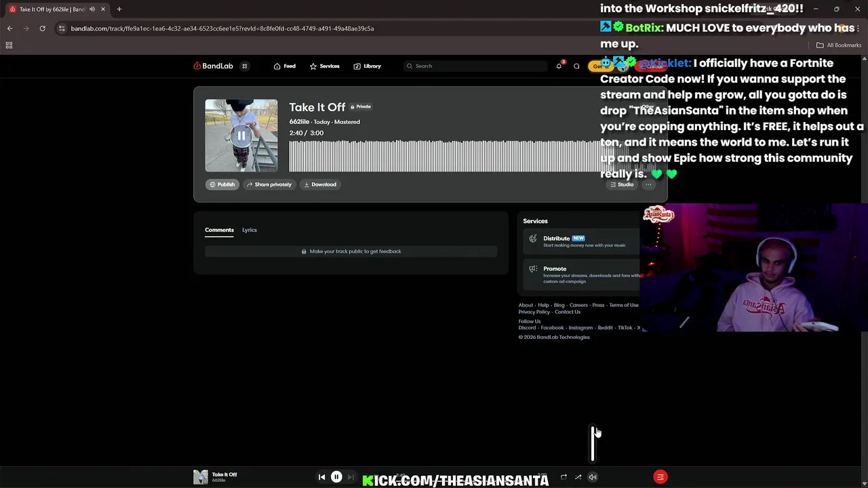This screenshot has width=868, height=488.
Task: Skip to previous track in player bar
Action: coord(322,477)
